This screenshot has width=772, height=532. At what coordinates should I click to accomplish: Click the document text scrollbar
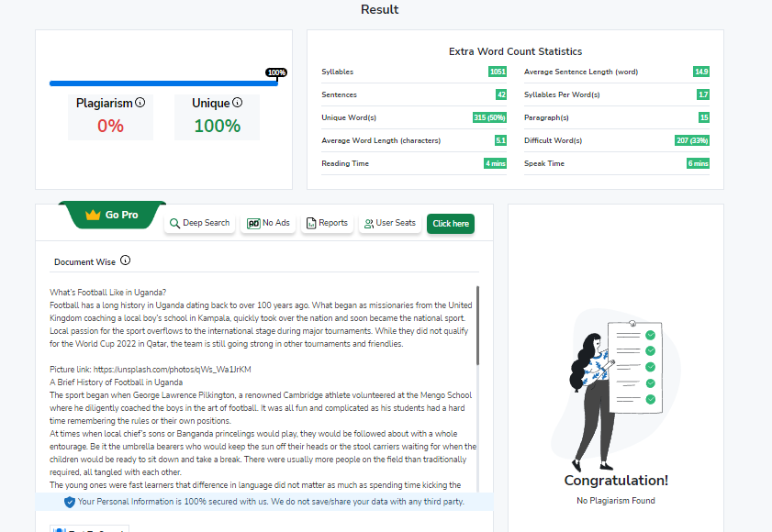pos(477,330)
